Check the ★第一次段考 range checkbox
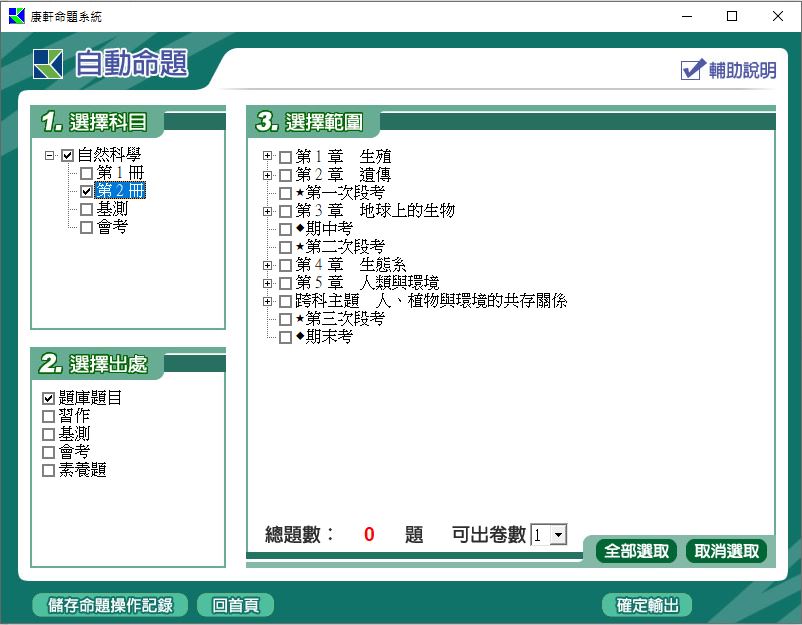The width and height of the screenshot is (802, 625). [x=286, y=193]
